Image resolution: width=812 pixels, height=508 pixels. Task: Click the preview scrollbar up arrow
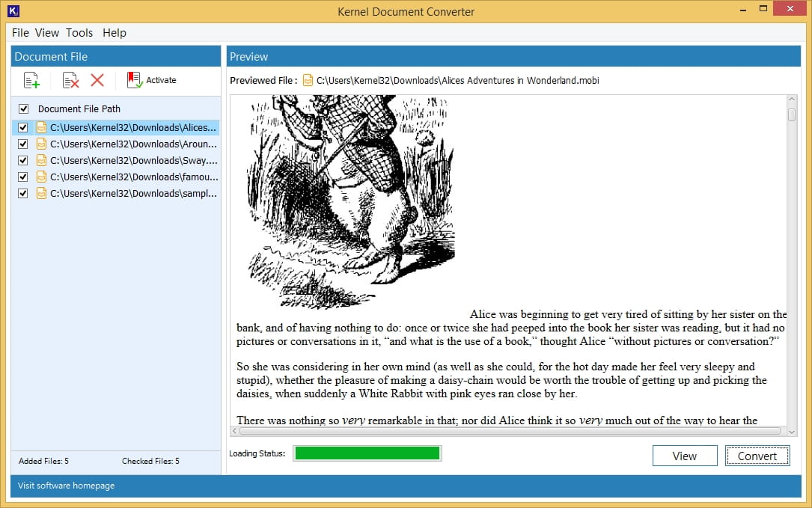792,99
